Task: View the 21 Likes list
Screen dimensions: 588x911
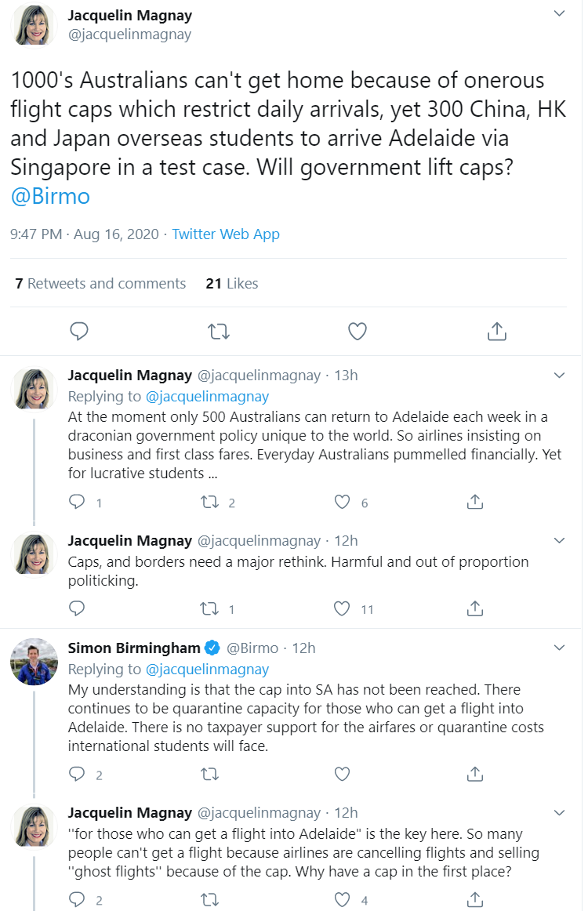Action: pyautogui.click(x=231, y=284)
